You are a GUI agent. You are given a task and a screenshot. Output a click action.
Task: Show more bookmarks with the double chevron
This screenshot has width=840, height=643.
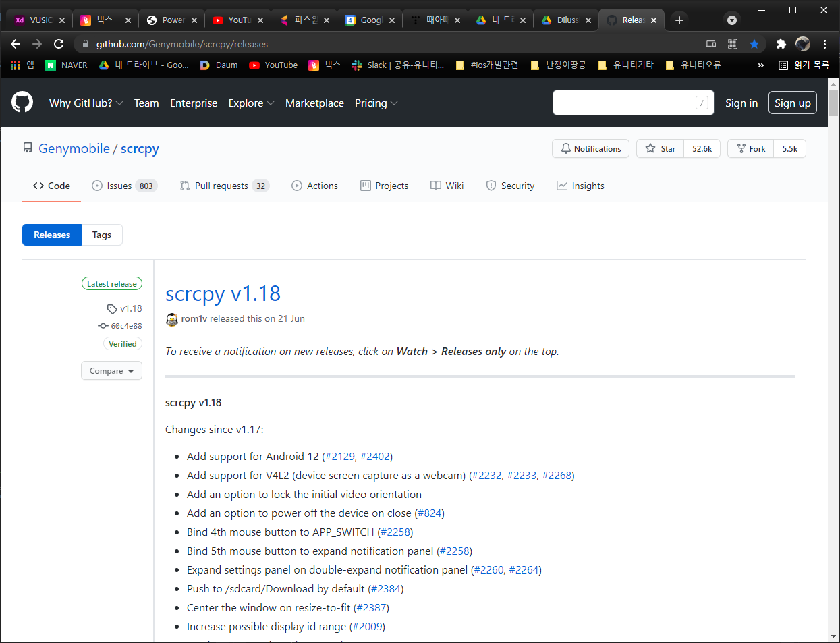(x=761, y=65)
